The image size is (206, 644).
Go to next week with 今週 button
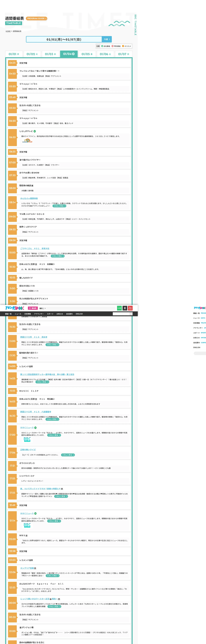pyautogui.click(x=107, y=39)
